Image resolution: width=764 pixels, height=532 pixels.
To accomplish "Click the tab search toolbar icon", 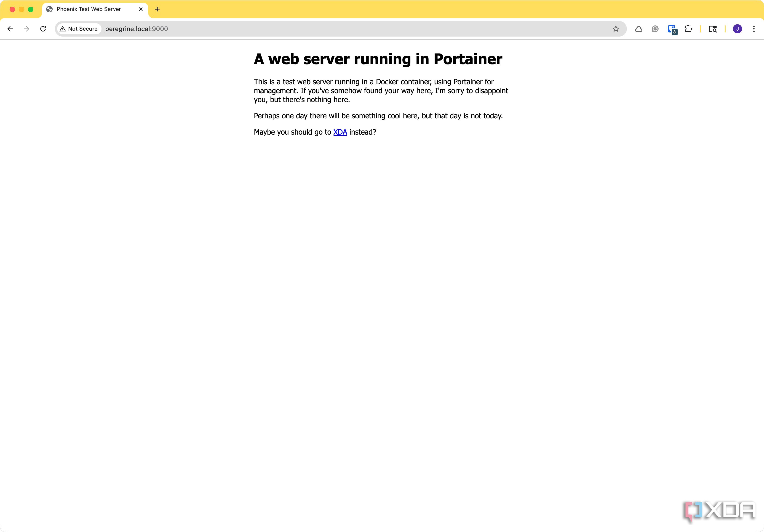I will (x=712, y=29).
